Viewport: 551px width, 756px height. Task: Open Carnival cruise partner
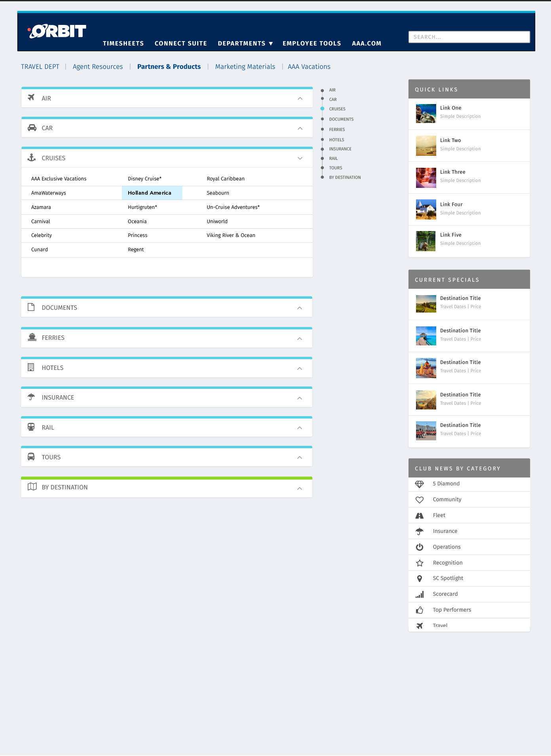pyautogui.click(x=41, y=222)
